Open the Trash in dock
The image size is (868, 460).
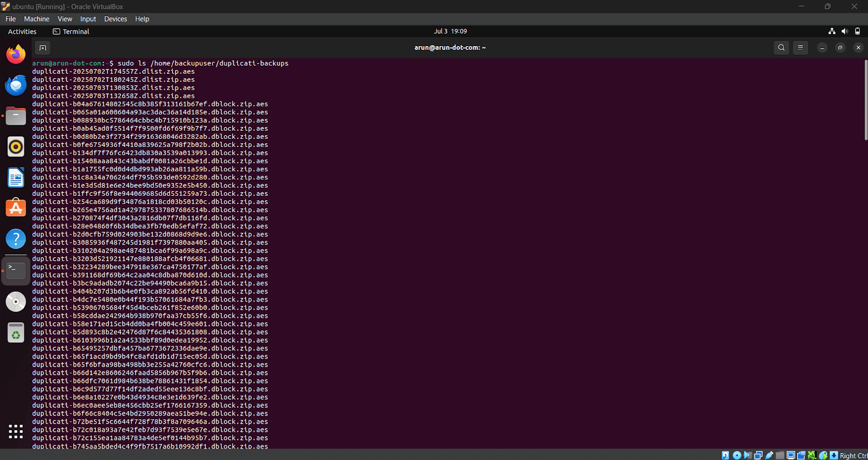16,333
